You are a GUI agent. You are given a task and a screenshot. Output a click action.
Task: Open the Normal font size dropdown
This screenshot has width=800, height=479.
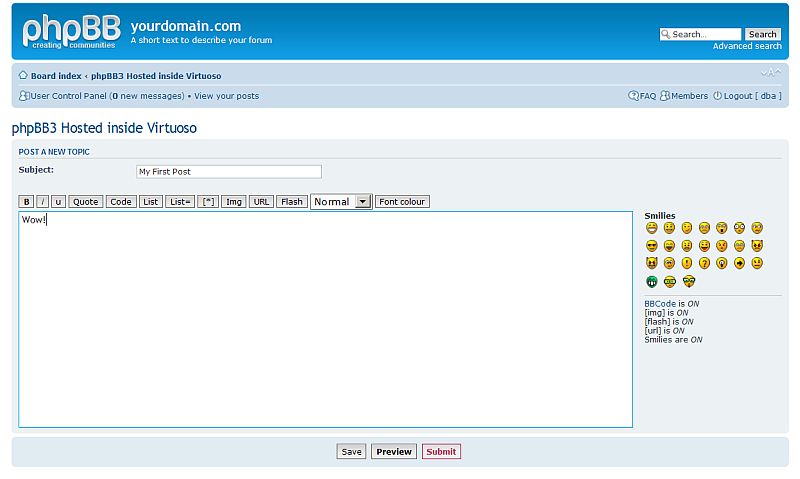[x=341, y=202]
